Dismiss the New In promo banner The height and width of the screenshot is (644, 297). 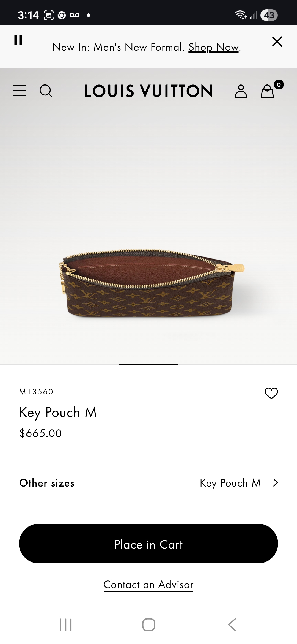pyautogui.click(x=277, y=42)
